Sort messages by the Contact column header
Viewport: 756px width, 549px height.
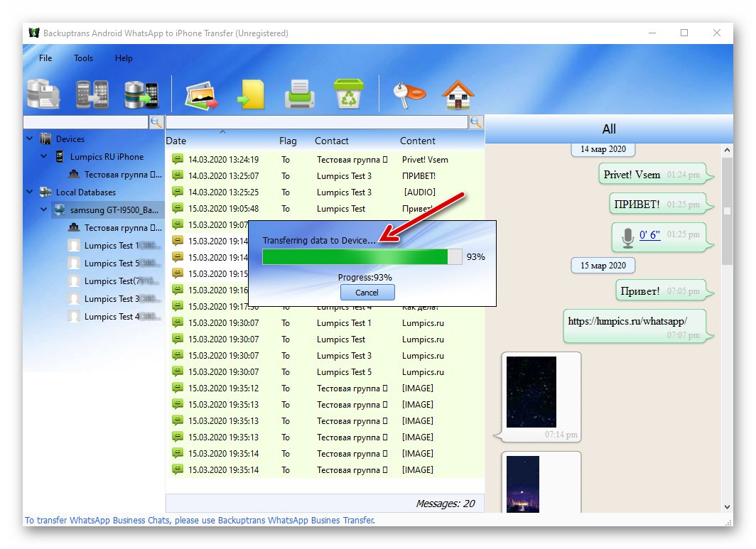(x=332, y=141)
